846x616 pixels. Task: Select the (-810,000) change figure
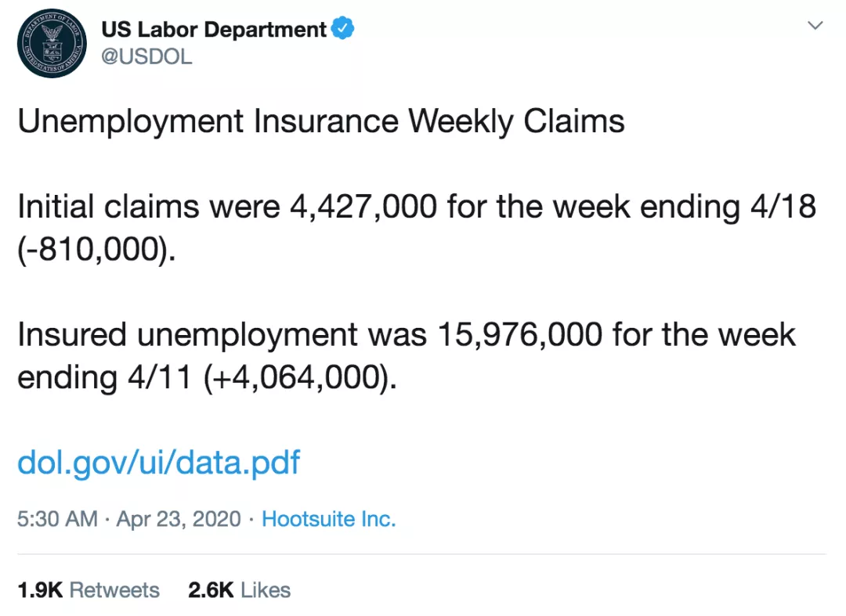[96, 250]
